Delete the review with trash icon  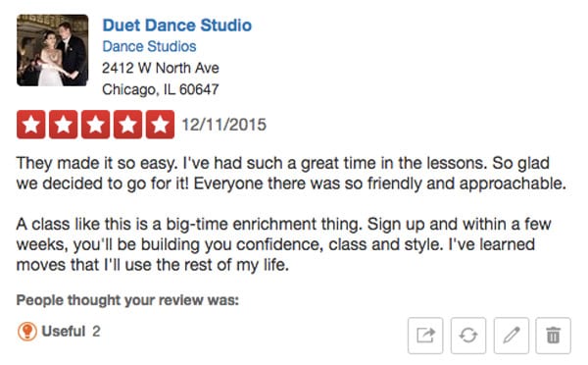pos(553,336)
